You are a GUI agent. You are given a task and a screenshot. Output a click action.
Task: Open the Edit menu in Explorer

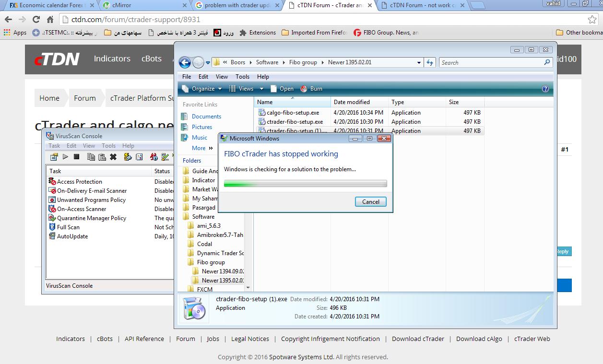203,76
